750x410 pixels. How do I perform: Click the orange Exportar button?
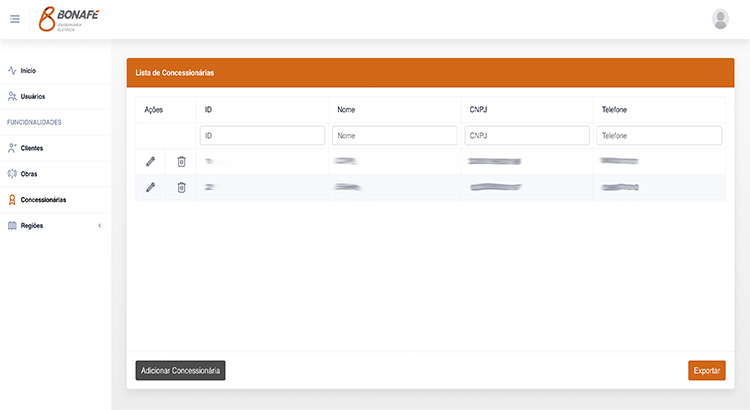click(706, 370)
